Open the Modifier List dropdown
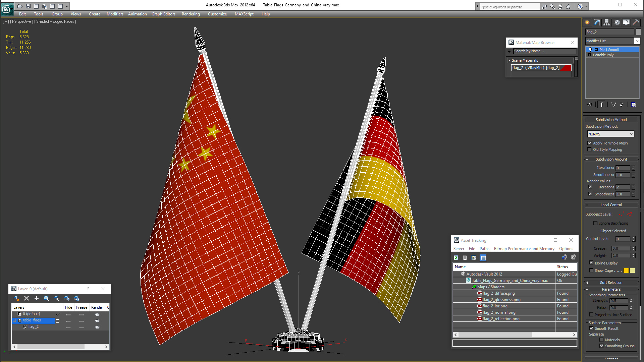644x362 pixels. click(x=637, y=41)
